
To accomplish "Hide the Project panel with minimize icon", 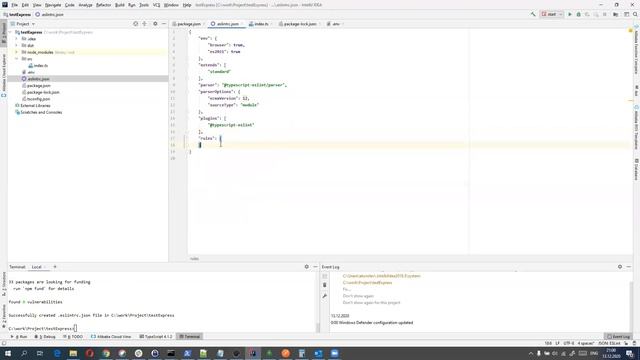I will pos(164,24).
